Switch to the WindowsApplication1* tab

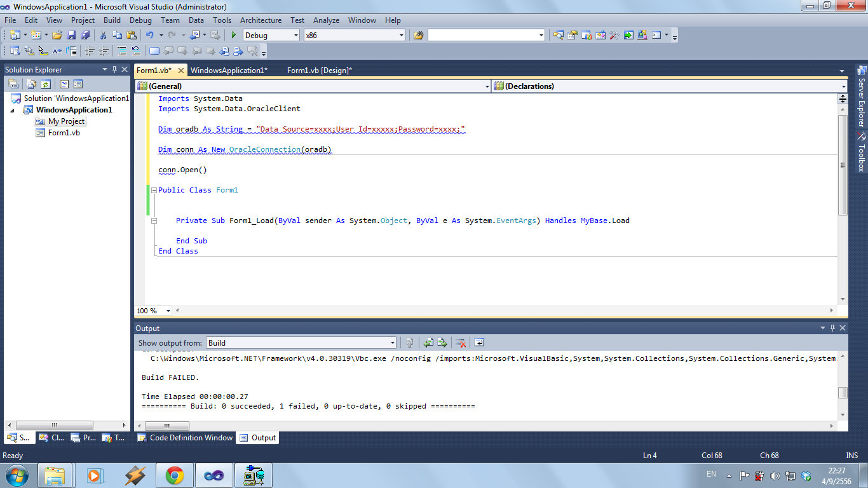[x=229, y=71]
